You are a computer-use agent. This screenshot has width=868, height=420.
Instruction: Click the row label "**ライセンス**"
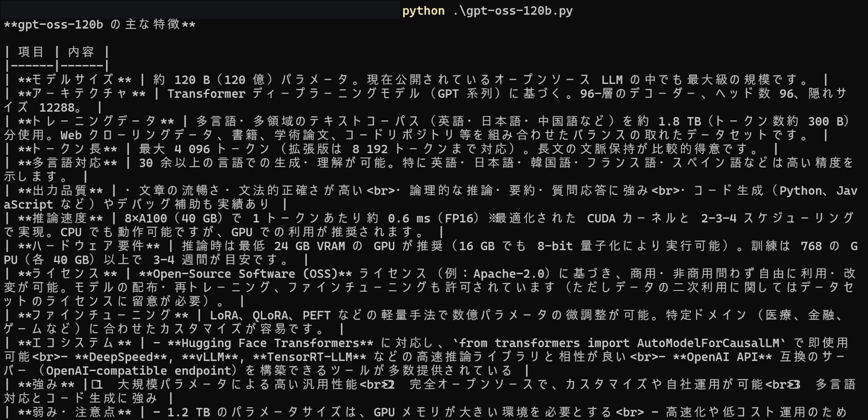point(67,274)
